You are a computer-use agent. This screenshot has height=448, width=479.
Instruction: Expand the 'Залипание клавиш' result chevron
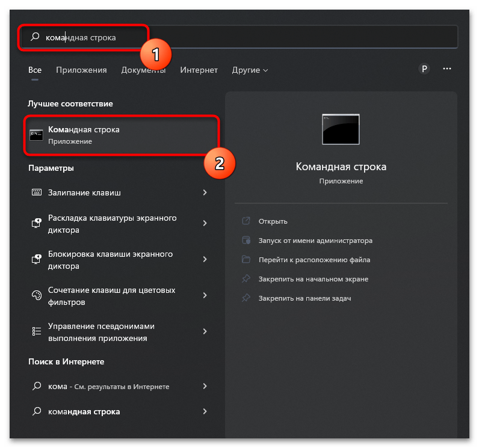coord(205,192)
